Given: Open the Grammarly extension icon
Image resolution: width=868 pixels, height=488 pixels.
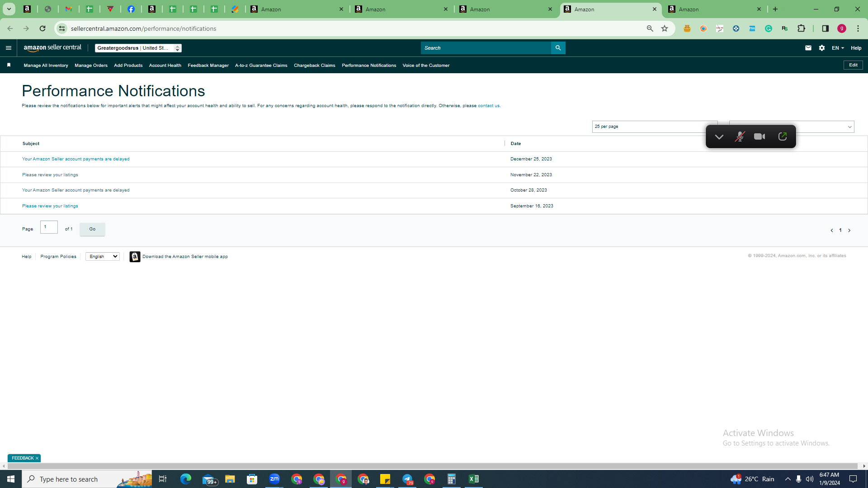Looking at the screenshot, I should tap(769, 28).
